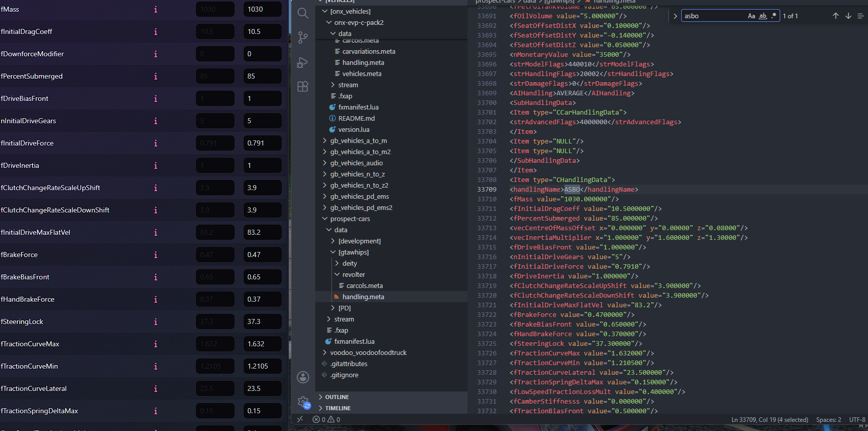Click the info icon for fMass
This screenshot has width=868, height=431.
click(x=155, y=9)
